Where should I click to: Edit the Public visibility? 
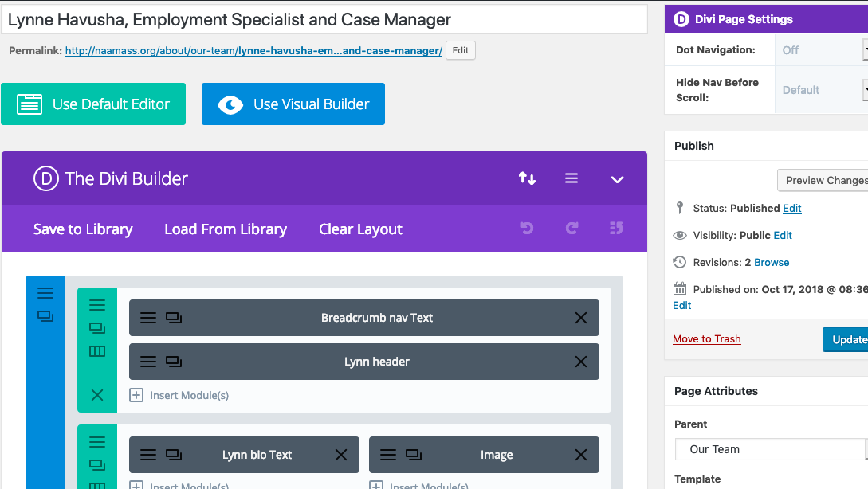[783, 235]
